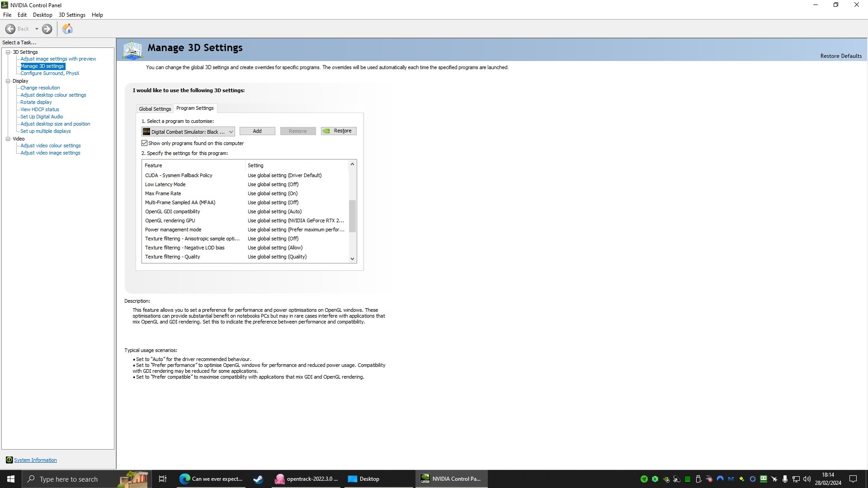Toggle Show only programs found on this computer
The height and width of the screenshot is (488, 868).
[145, 143]
